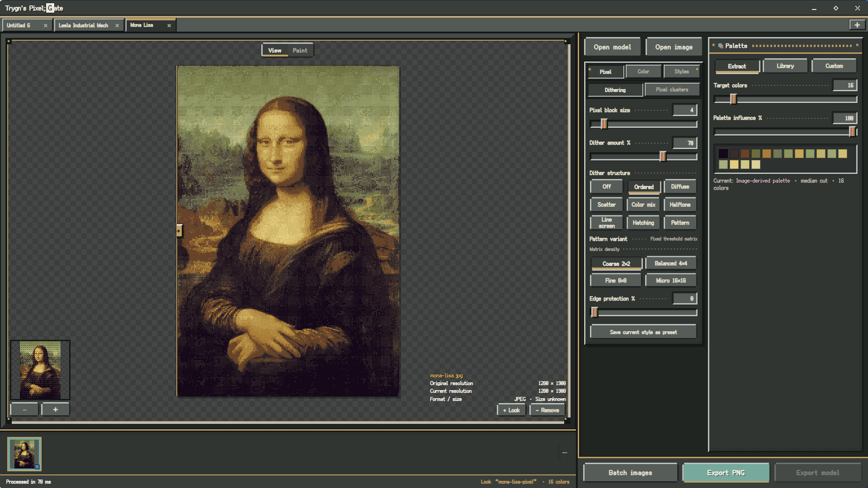This screenshot has height=488, width=868.
Task: Turn dither structure Off
Action: (x=607, y=187)
